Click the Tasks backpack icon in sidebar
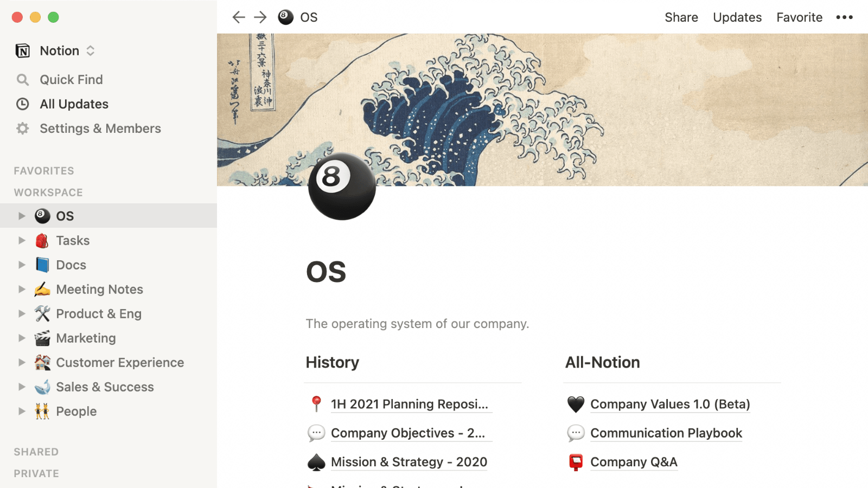The width and height of the screenshot is (868, 488). (42, 240)
